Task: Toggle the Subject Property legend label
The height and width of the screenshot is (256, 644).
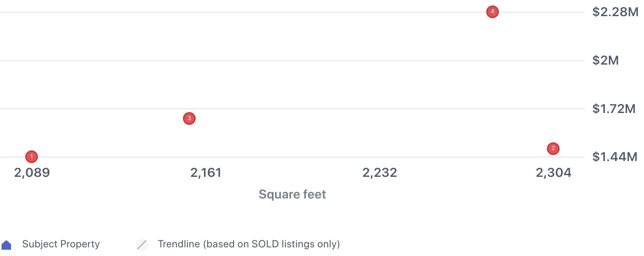Action: coord(61,244)
